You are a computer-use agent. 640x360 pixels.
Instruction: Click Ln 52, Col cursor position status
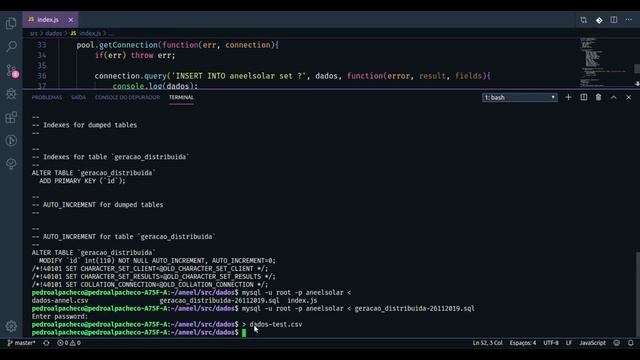[487, 343]
